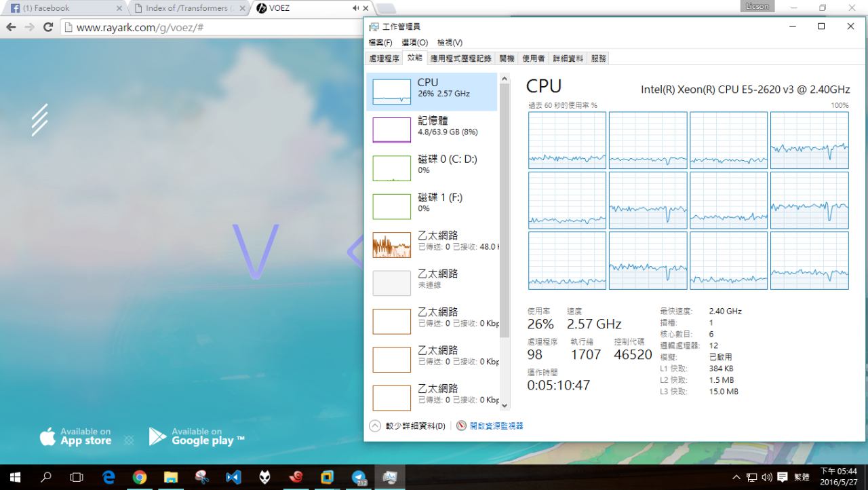The image size is (868, 490).
Task: Switch to Chrome from the taskbar
Action: [x=140, y=477]
